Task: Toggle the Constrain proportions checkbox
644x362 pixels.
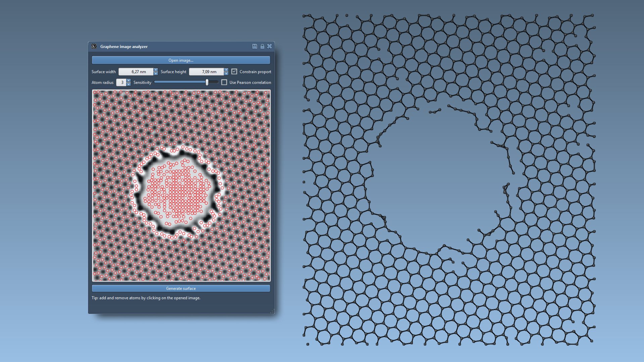Action: pyautogui.click(x=234, y=71)
